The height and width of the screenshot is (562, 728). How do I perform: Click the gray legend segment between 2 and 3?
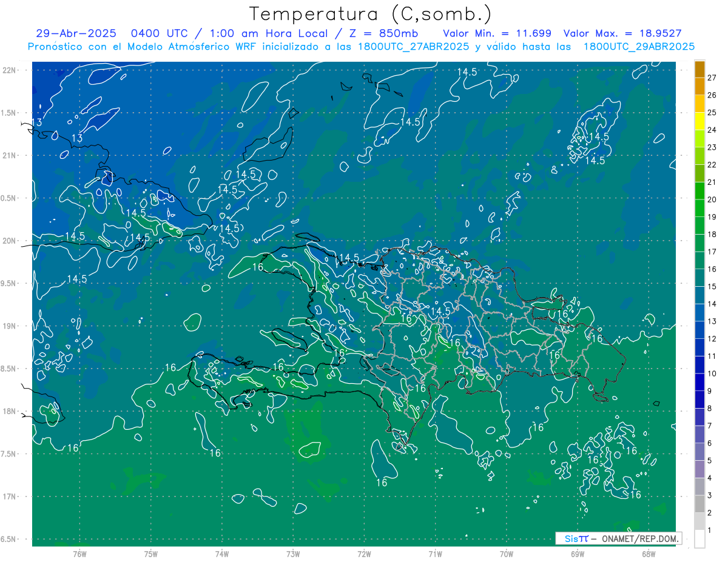click(699, 504)
